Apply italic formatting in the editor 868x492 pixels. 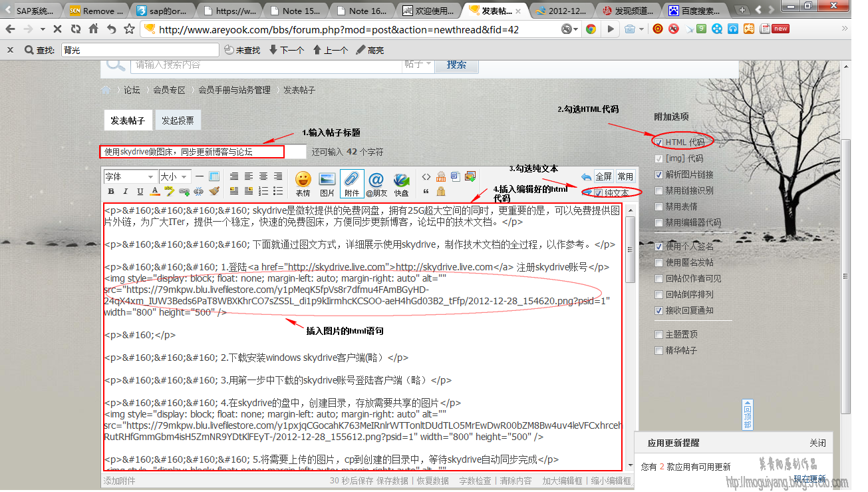pyautogui.click(x=126, y=191)
